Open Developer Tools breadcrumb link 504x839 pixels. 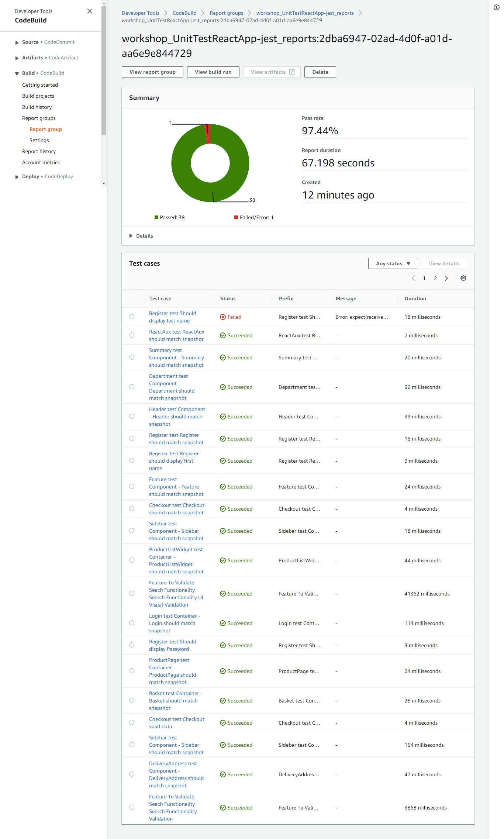tap(141, 13)
